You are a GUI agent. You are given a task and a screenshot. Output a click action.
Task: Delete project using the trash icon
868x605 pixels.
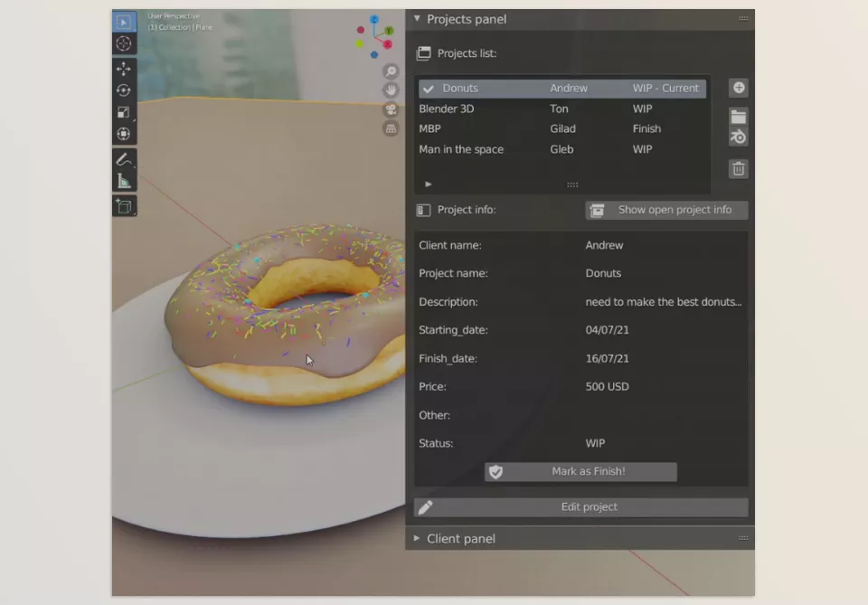pyautogui.click(x=738, y=168)
